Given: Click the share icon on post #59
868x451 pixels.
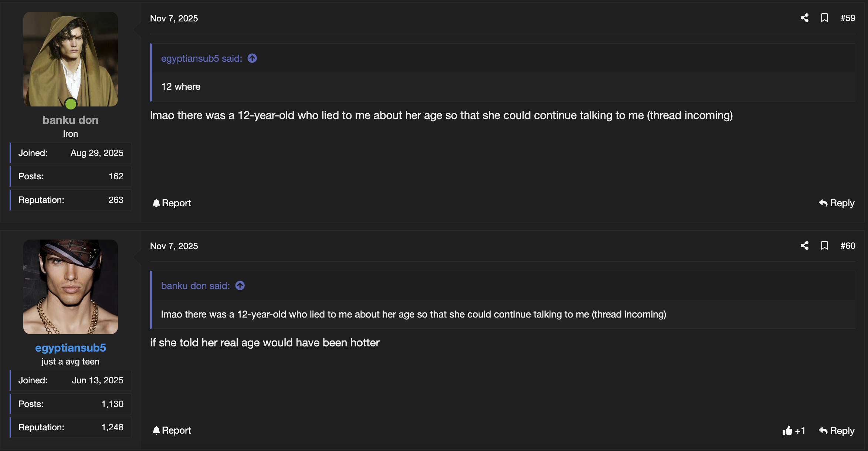Looking at the screenshot, I should click(804, 18).
